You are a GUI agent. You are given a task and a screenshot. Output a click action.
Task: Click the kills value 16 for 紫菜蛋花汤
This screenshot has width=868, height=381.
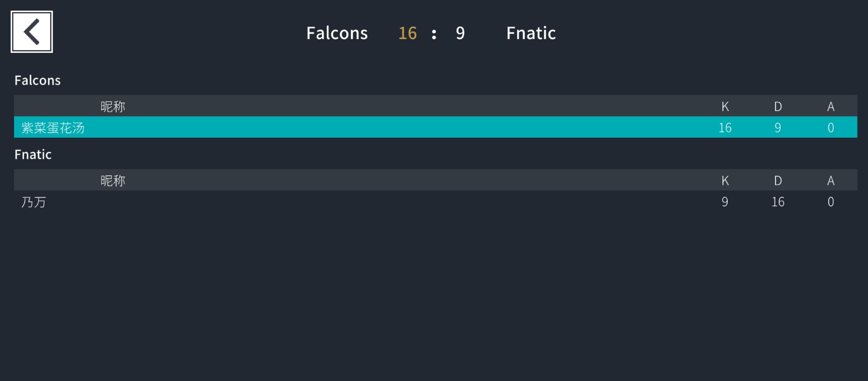[725, 127]
